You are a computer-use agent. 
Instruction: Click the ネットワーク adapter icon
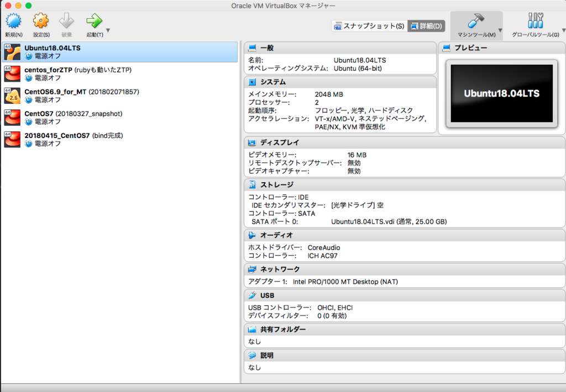(252, 269)
